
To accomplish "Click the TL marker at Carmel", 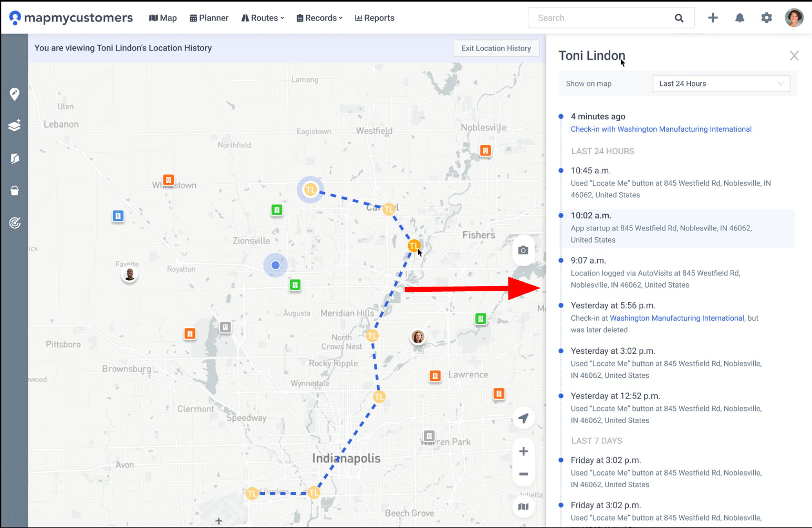I will click(389, 209).
